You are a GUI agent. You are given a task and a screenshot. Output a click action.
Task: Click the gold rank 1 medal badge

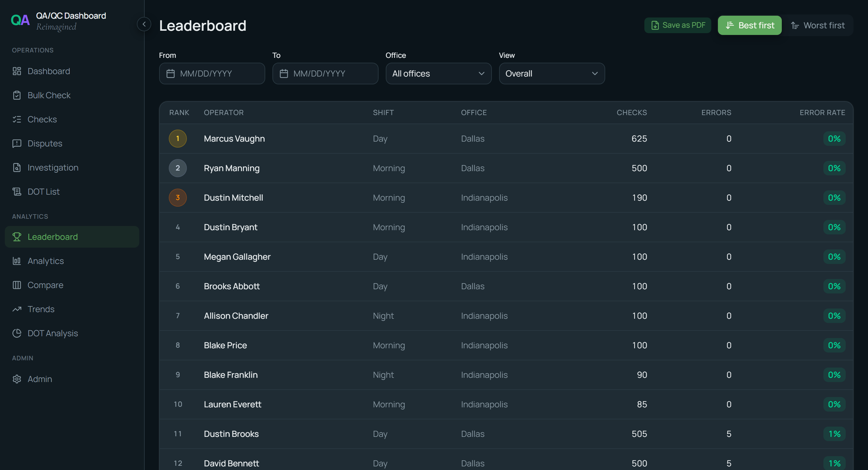coord(178,139)
